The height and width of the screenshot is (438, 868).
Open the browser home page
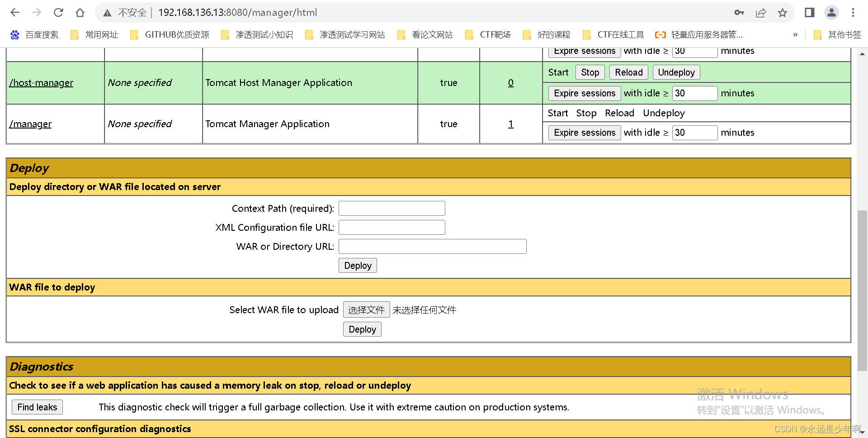click(80, 13)
